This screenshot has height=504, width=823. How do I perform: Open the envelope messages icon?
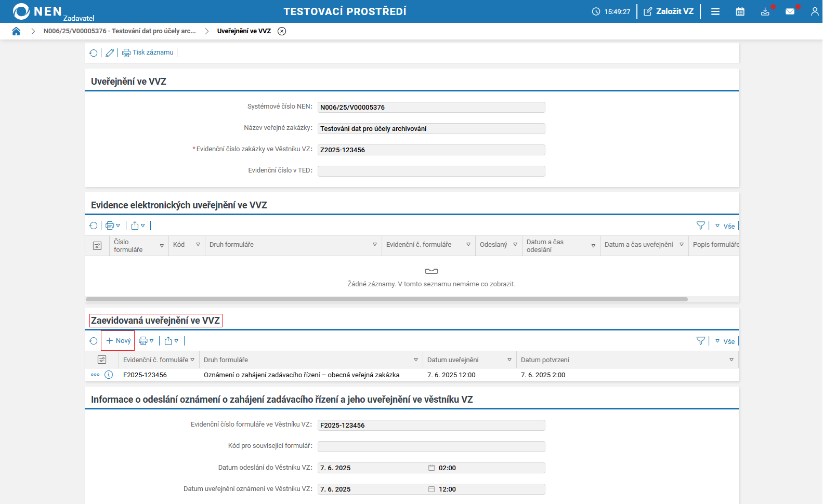tap(790, 11)
